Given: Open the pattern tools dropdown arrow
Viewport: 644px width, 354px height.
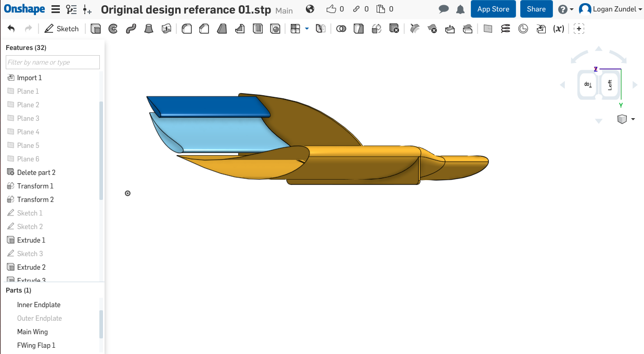Looking at the screenshot, I should point(307,29).
